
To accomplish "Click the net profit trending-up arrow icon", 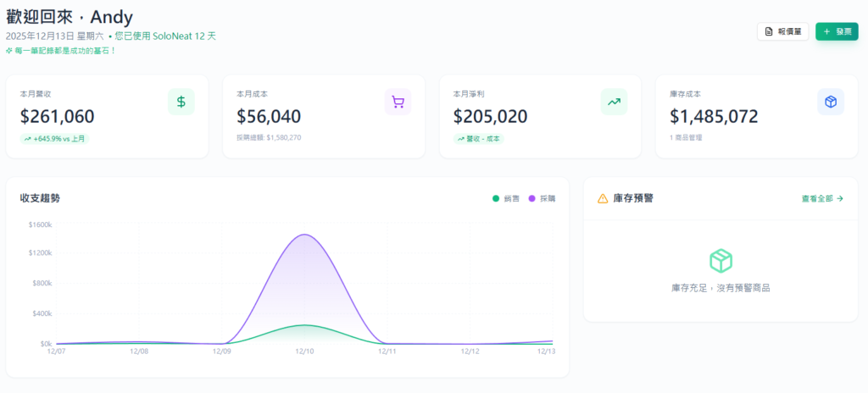I will [x=614, y=102].
